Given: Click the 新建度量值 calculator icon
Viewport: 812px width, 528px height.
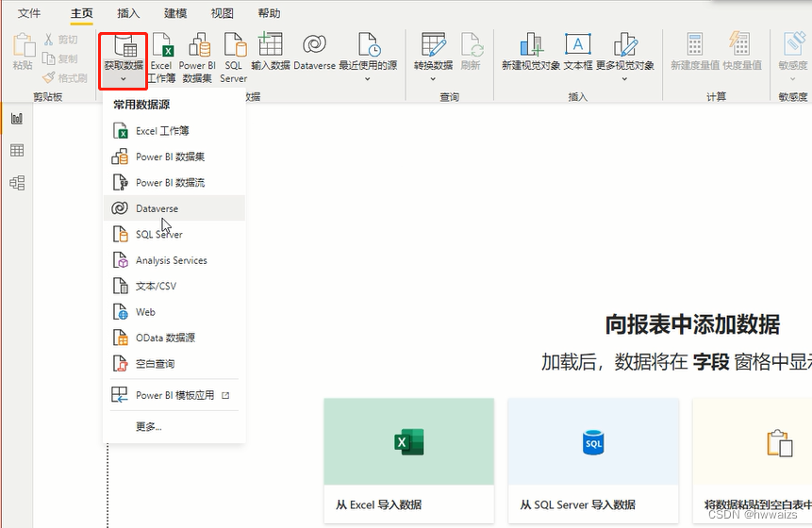Looking at the screenshot, I should tap(695, 44).
